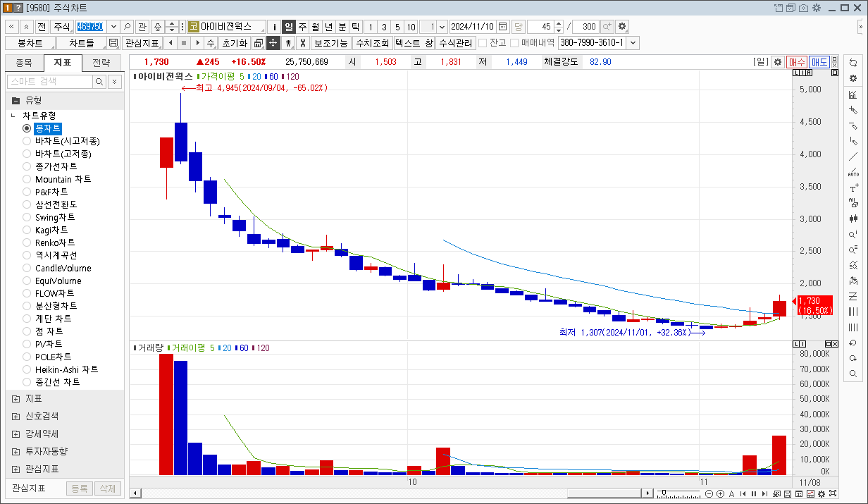Select the AUTO trend line tool

click(853, 173)
